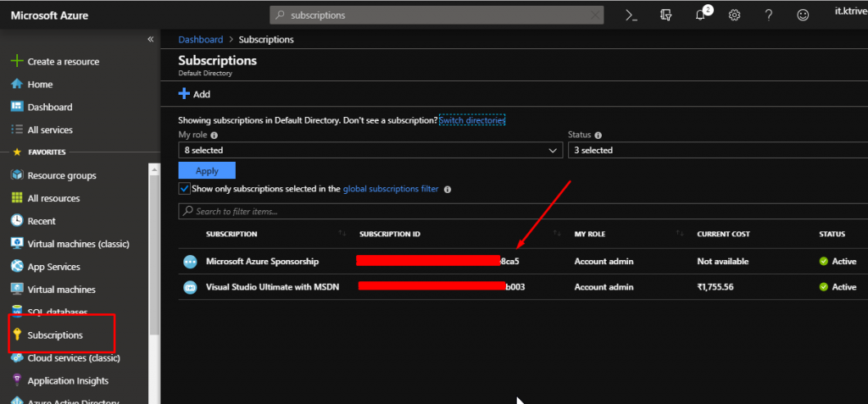This screenshot has width=868, height=404.
Task: Click the Microsoft Azure Sponsorship row icon
Action: click(x=191, y=262)
